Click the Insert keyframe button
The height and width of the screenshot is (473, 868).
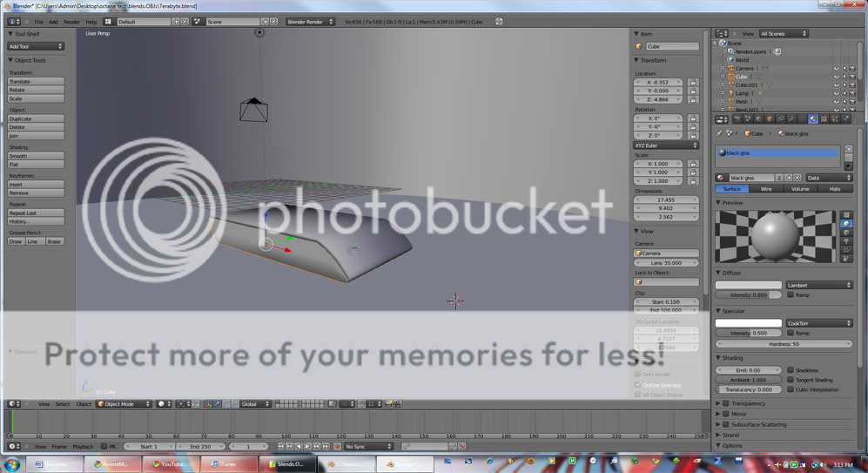pos(36,185)
